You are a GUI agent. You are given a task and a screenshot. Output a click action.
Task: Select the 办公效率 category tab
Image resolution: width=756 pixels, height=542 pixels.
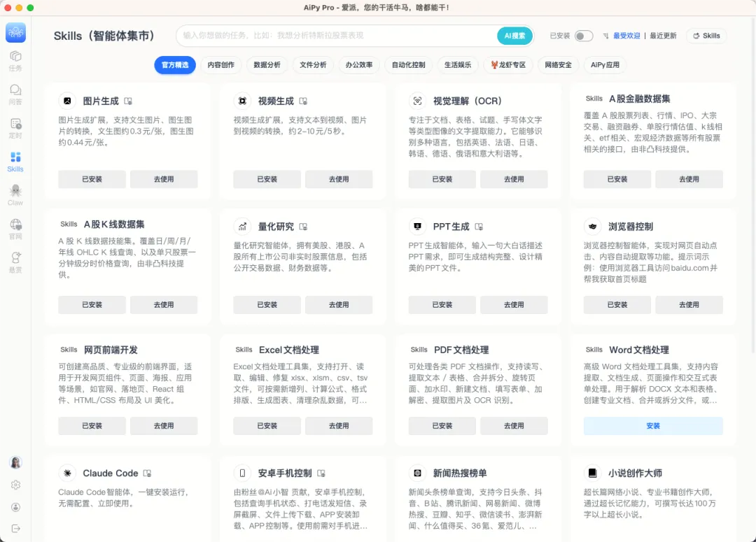(x=359, y=65)
